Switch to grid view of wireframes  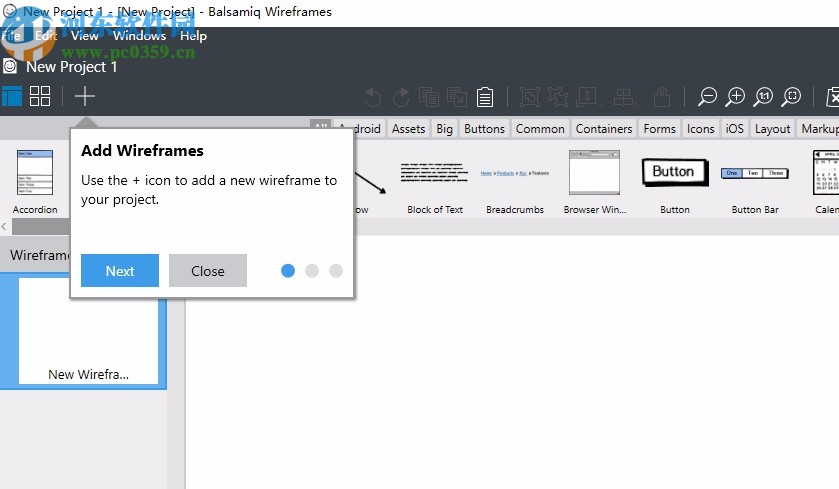[40, 97]
